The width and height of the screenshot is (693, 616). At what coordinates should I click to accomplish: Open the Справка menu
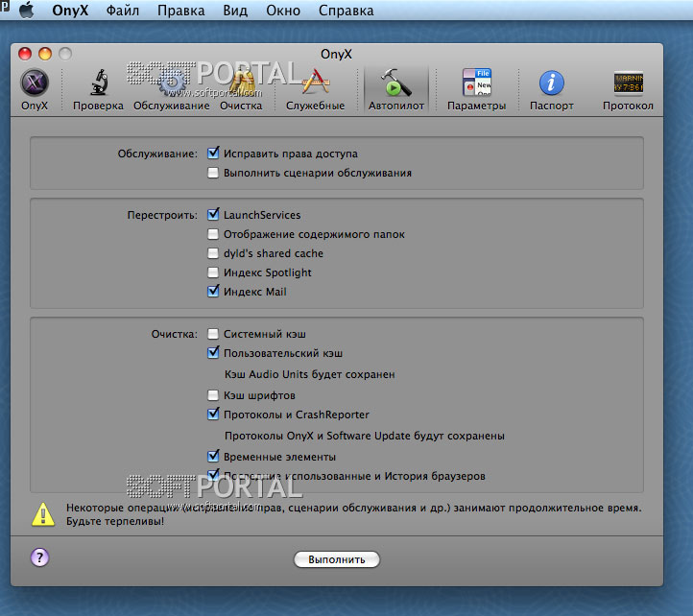(346, 11)
